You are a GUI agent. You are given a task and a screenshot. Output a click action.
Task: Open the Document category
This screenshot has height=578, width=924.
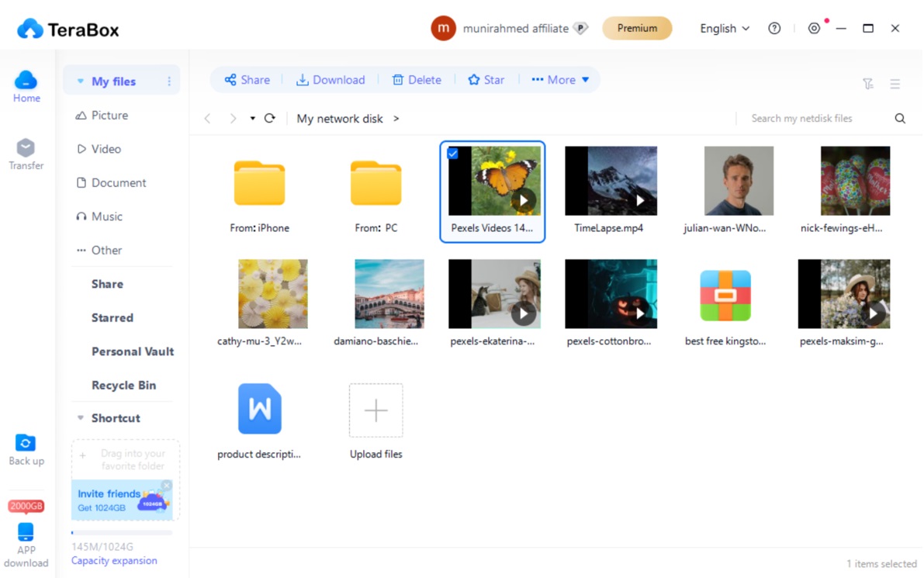(112, 182)
